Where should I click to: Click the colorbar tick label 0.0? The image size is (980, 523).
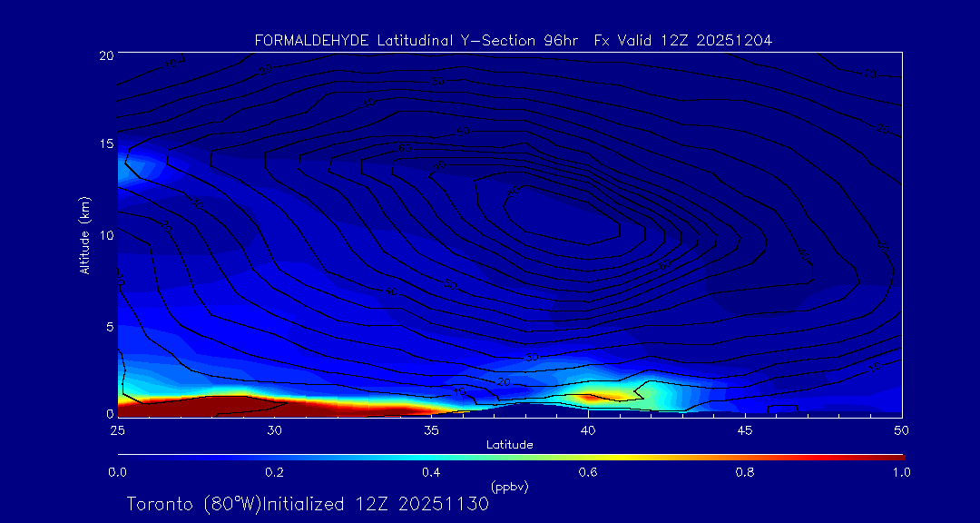click(117, 472)
